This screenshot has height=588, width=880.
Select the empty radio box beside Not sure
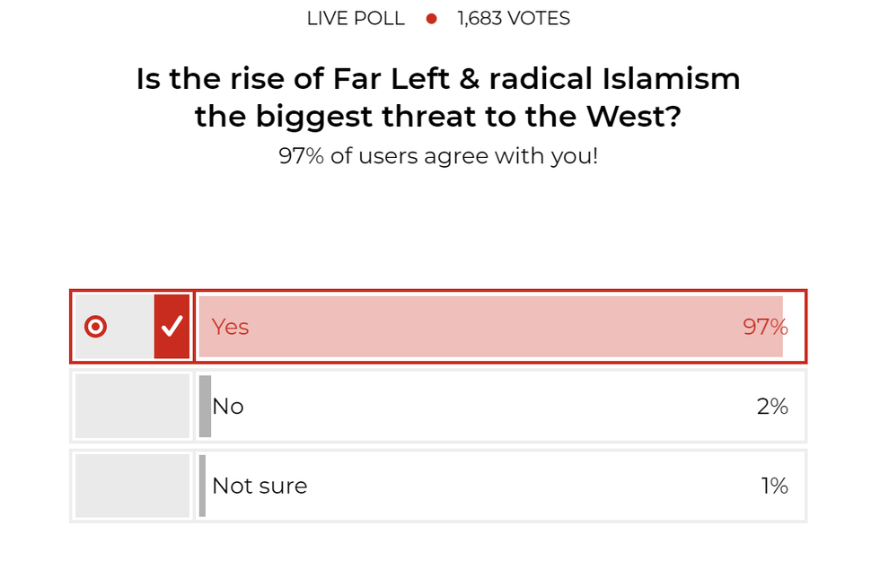131,486
